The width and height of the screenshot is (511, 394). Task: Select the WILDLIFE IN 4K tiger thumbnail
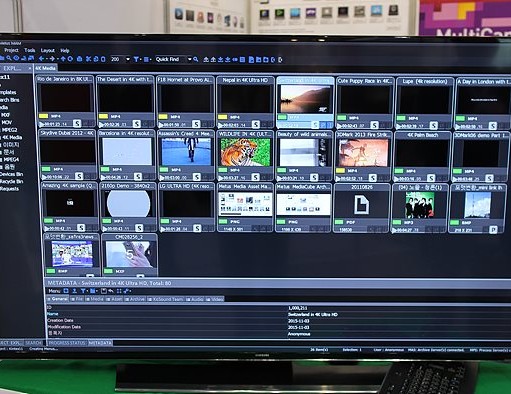[x=245, y=152]
